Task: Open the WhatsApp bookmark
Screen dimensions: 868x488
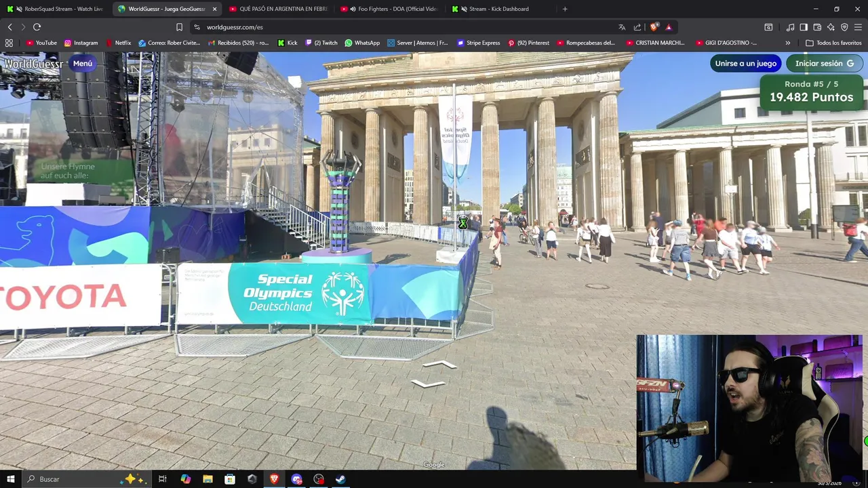Action: [x=362, y=43]
